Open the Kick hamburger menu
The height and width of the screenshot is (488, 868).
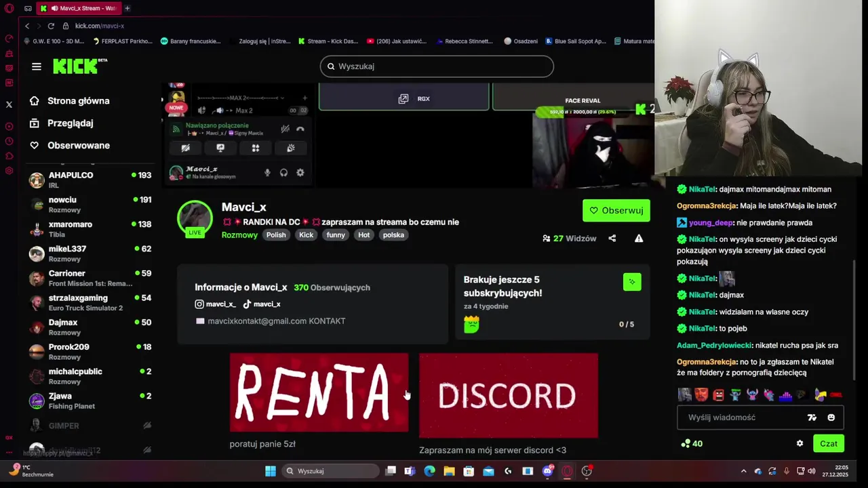tap(37, 66)
